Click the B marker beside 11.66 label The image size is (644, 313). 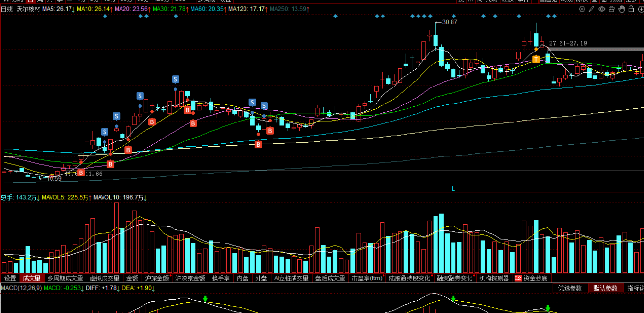pos(81,173)
